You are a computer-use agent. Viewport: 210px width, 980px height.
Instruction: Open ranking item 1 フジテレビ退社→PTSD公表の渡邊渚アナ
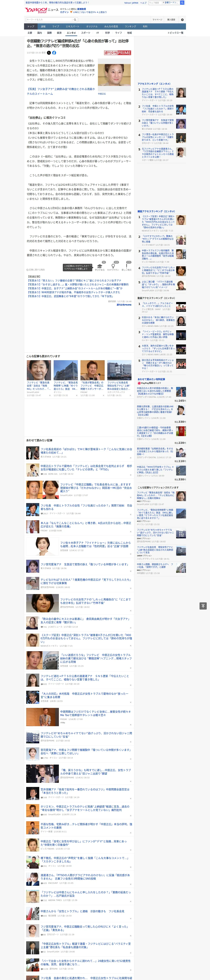click(158, 92)
